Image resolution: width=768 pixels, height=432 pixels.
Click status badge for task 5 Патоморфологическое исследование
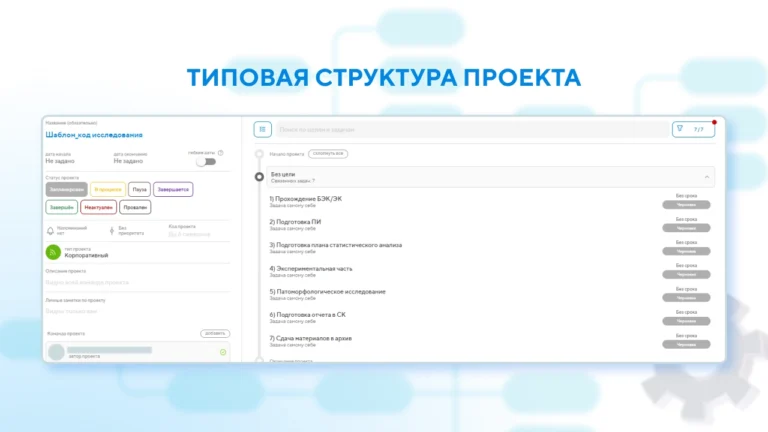tap(686, 298)
